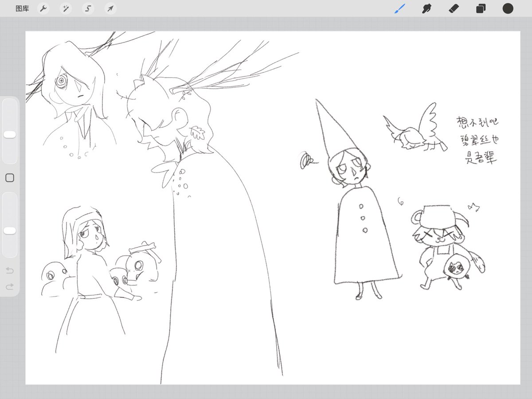This screenshot has height=399, width=532.
Task: Click the brush opacity slider handle
Action: click(x=9, y=231)
